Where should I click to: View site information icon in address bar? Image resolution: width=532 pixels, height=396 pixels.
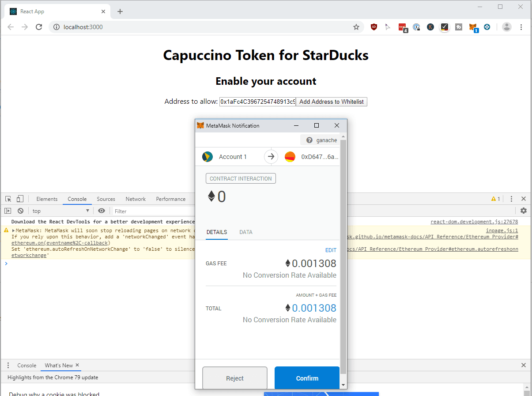56,27
